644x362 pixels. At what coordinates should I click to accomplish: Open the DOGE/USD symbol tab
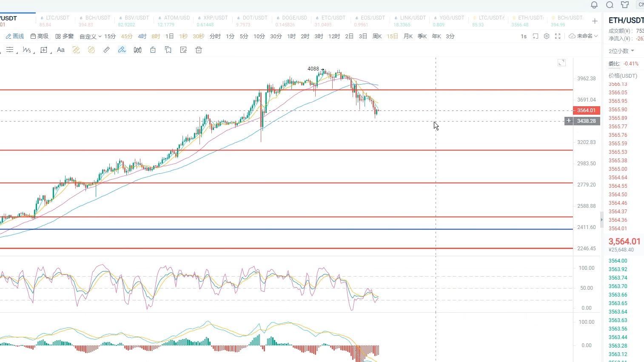pos(292,21)
